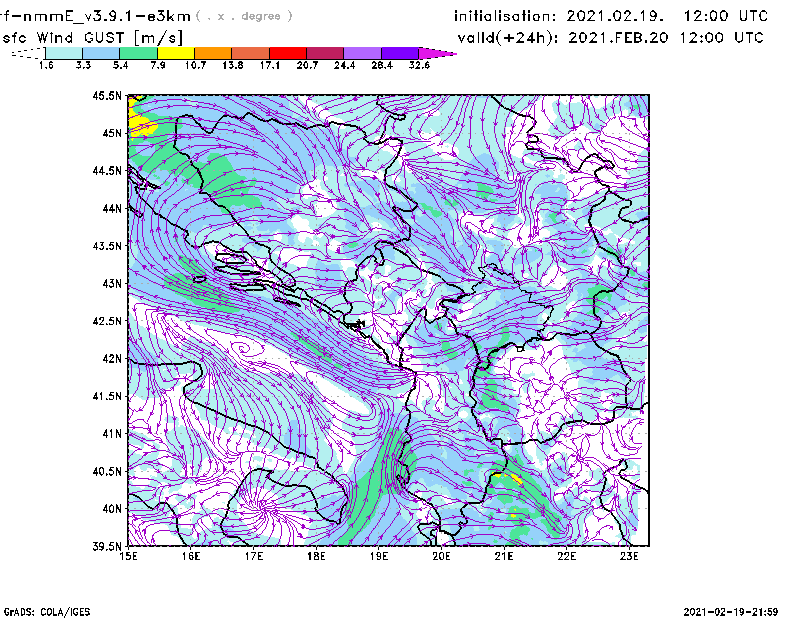800x618 pixels.
Task: Click the legend value 24.4
Action: pos(344,65)
